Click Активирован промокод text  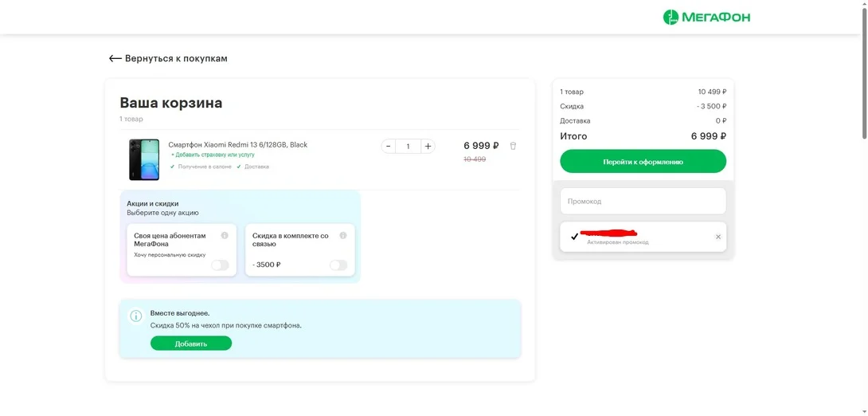(618, 242)
